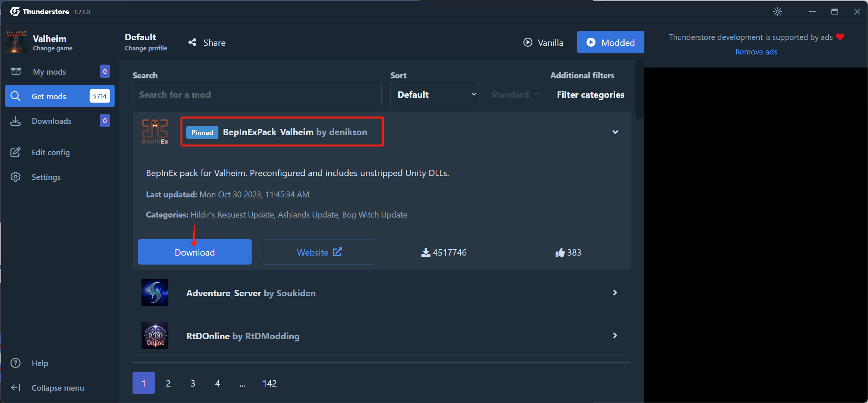Open Edit config in the sidebar

pyautogui.click(x=50, y=152)
